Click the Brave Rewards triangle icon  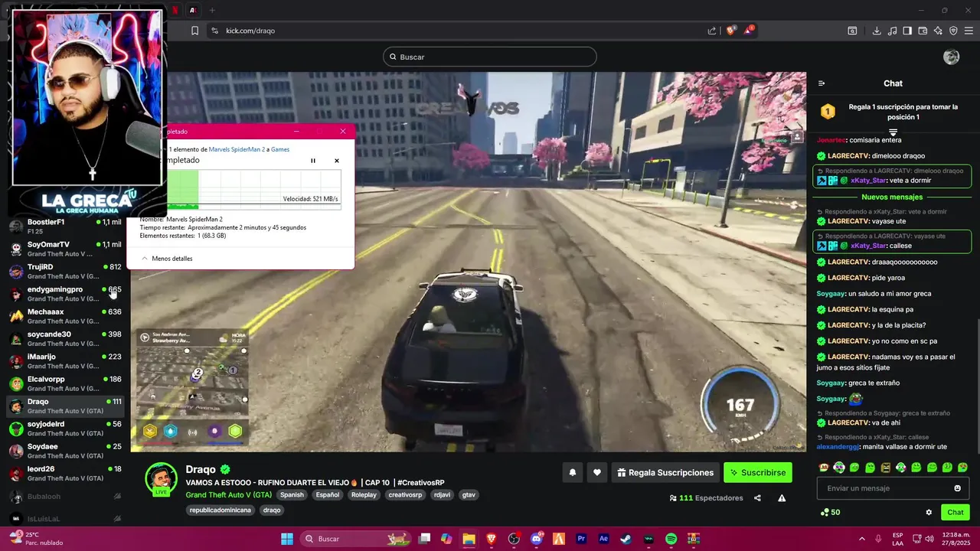point(750,31)
